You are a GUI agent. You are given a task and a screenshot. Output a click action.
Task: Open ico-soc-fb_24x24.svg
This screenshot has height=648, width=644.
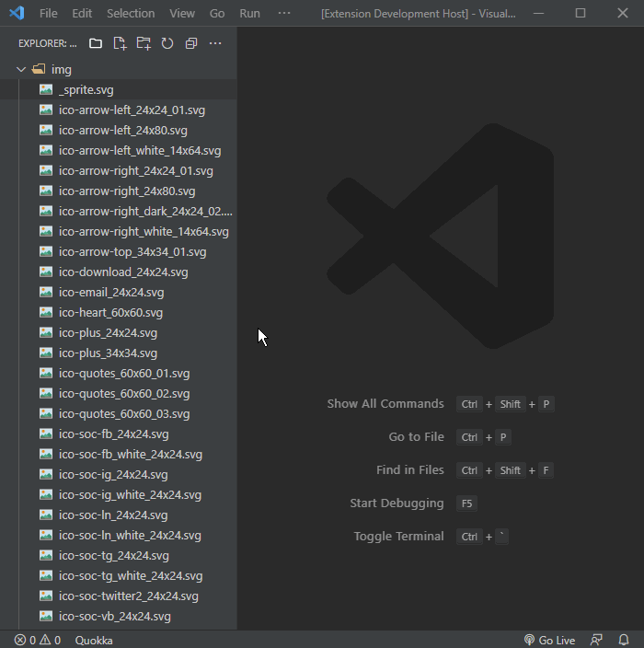(119, 434)
